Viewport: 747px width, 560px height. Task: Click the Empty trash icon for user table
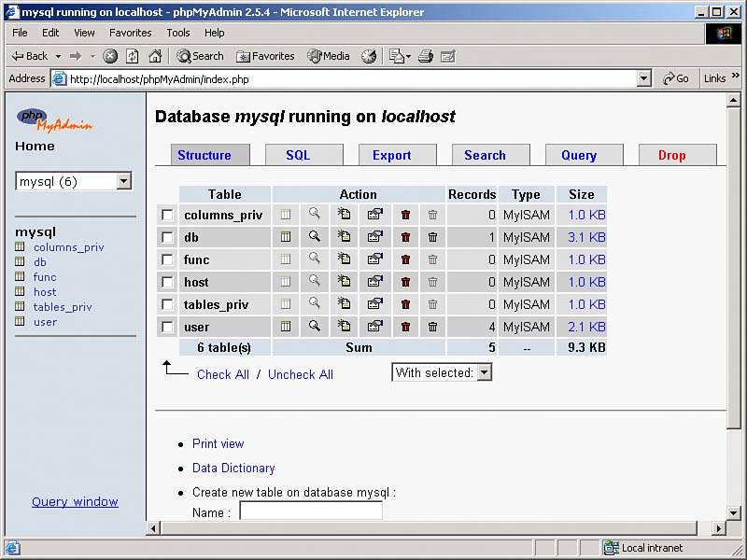tap(432, 327)
